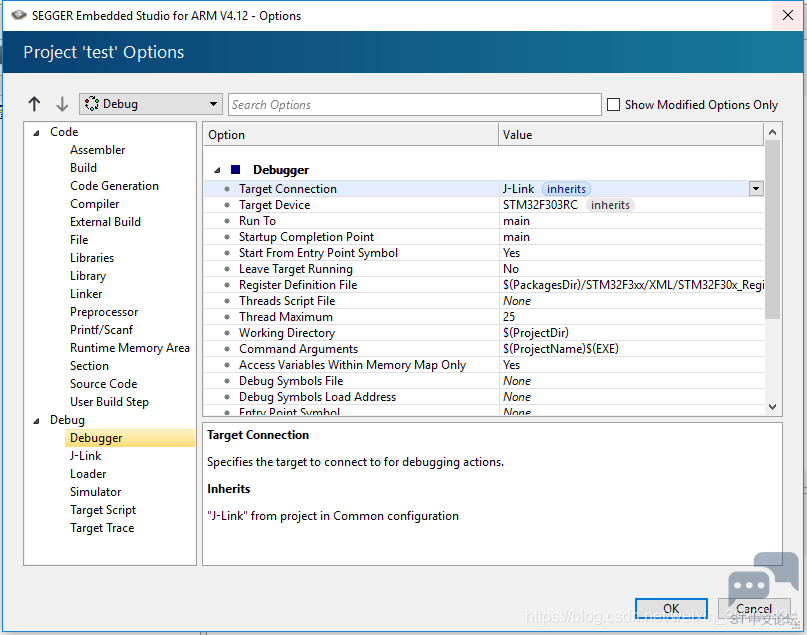Viewport: 807px width, 635px height.
Task: Collapse the Debug tree node
Action: [36, 421]
